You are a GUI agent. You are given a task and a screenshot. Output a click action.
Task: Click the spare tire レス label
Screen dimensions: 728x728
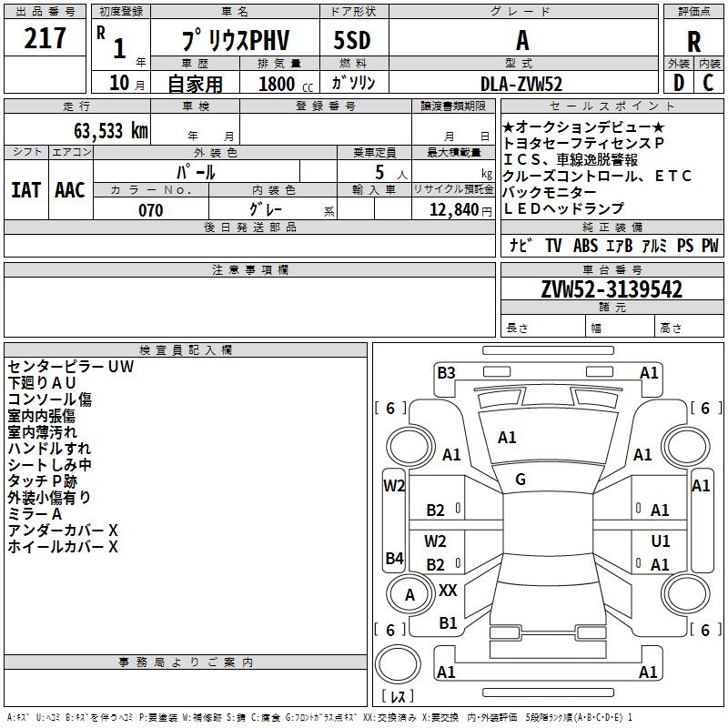coord(398,696)
